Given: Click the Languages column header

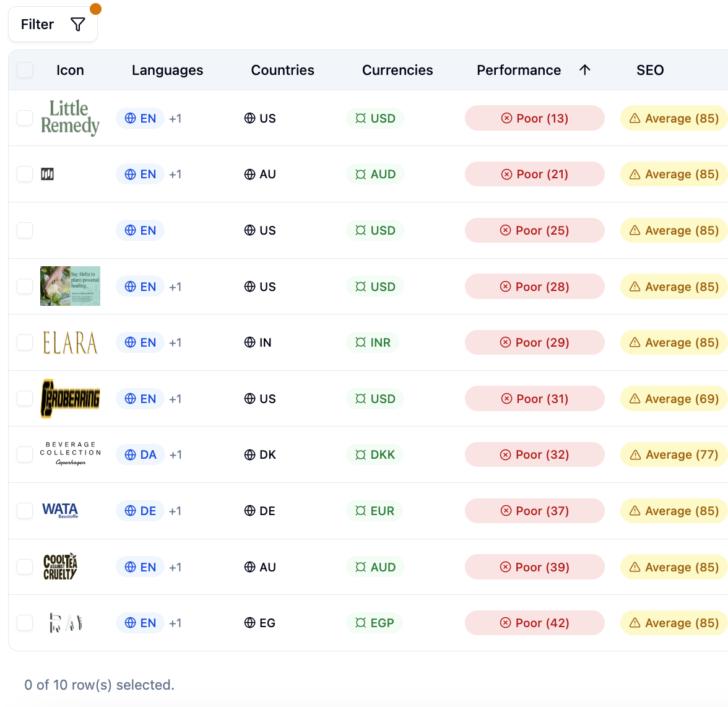Looking at the screenshot, I should tap(167, 70).
